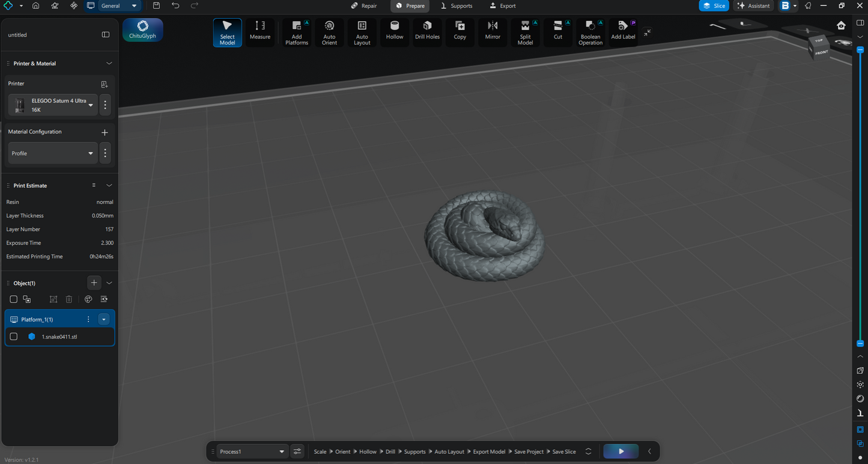Collapse the Printer & Material section
This screenshot has width=868, height=464.
click(x=109, y=63)
